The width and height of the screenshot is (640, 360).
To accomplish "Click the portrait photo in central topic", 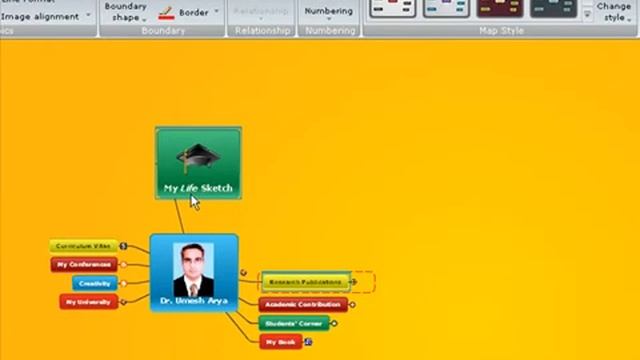I will [x=193, y=270].
